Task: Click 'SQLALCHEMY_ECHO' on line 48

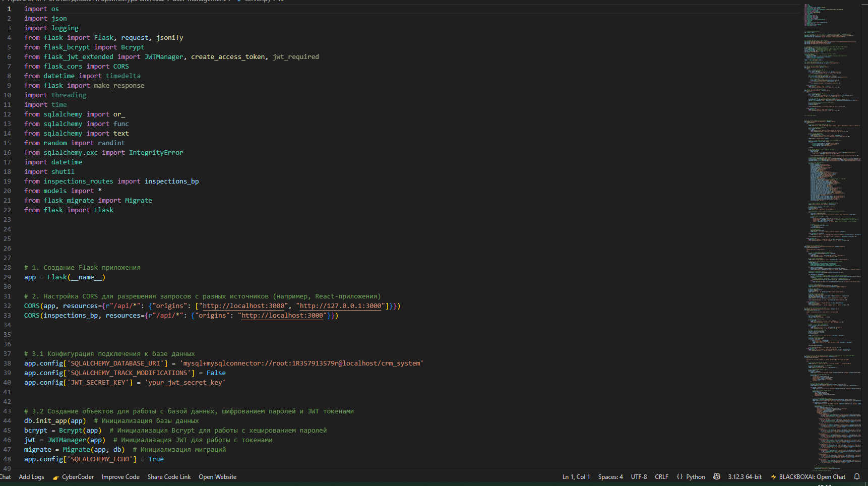Action: point(100,459)
